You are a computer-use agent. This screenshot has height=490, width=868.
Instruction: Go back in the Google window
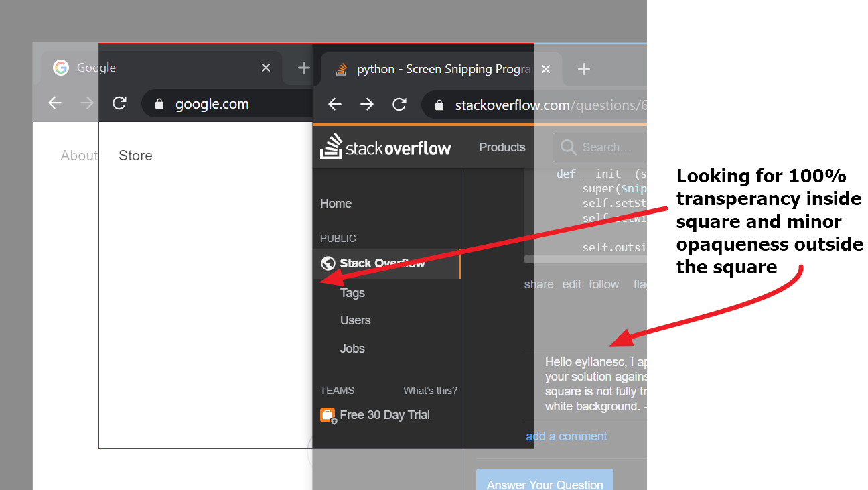(x=55, y=103)
